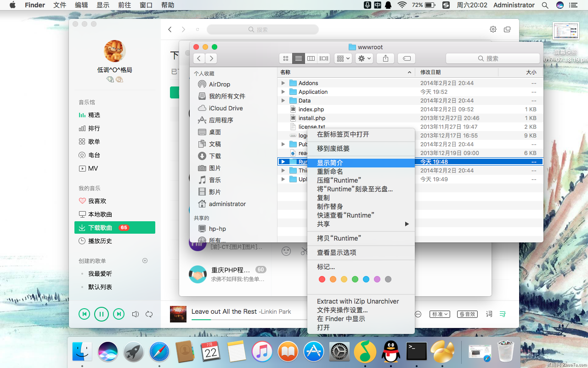
Task: Open the 前往 menu in menu bar
Action: point(124,5)
